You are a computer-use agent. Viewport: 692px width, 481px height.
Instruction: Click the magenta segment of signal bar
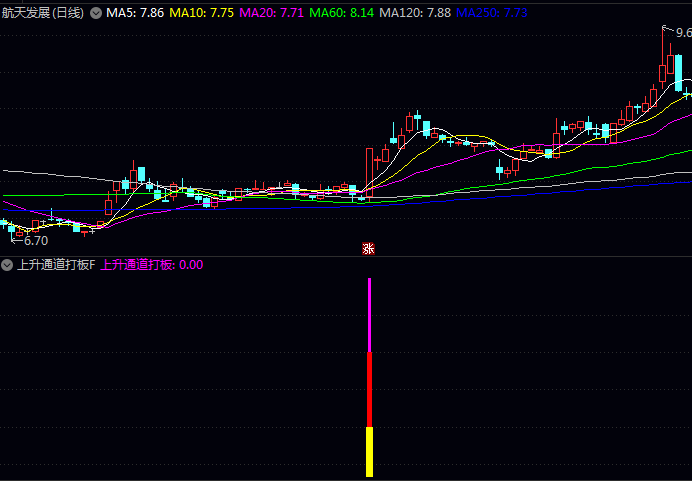point(369,315)
